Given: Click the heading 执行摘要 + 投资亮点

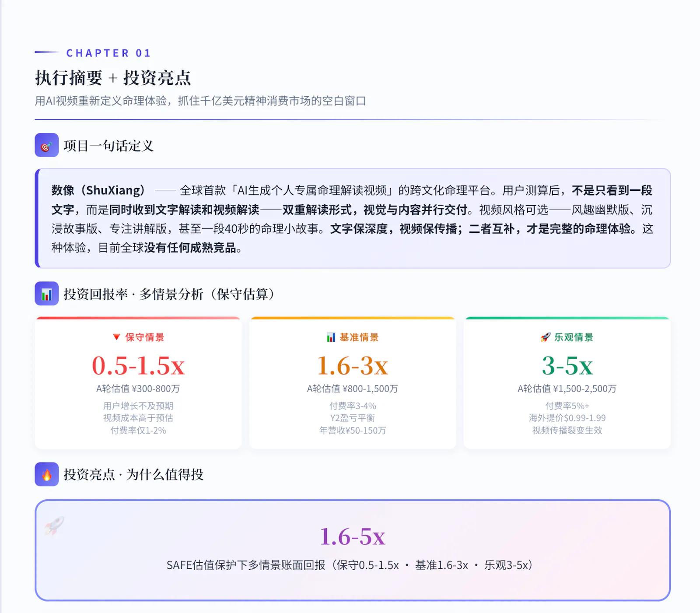Looking at the screenshot, I should coord(113,78).
